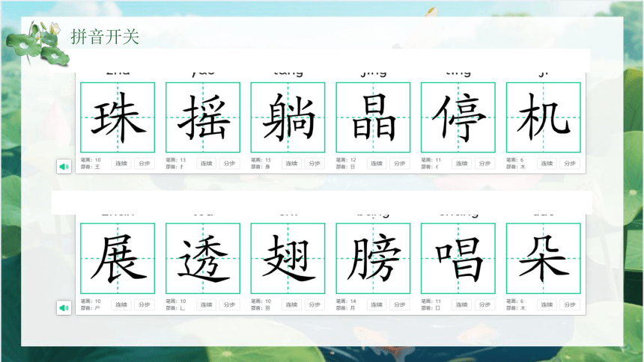
Task: Click stroke count text 笔画: 15
Action: click(x=261, y=160)
